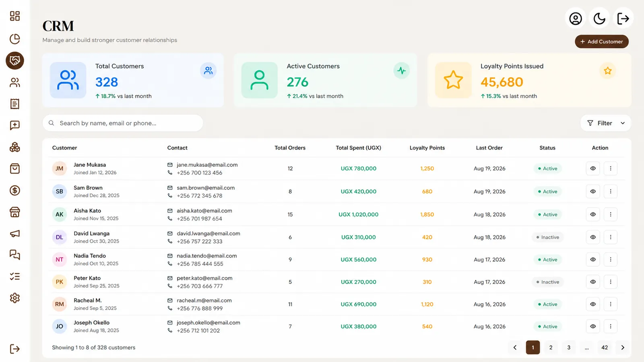Open the stacked boxes inventory sidebar icon
Screen dimensions: 644x362
[x=15, y=147]
